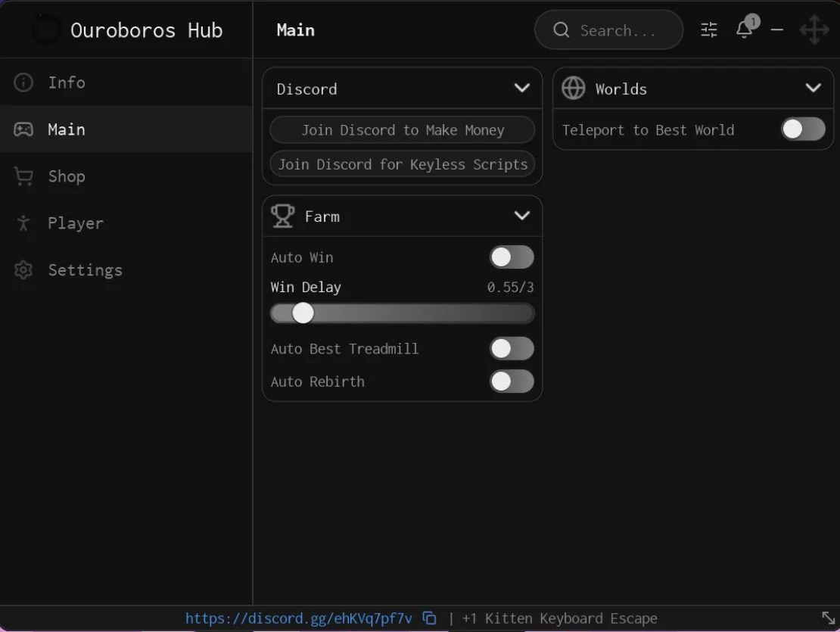Click the Kitten Keyboard Escape status text

(560, 618)
